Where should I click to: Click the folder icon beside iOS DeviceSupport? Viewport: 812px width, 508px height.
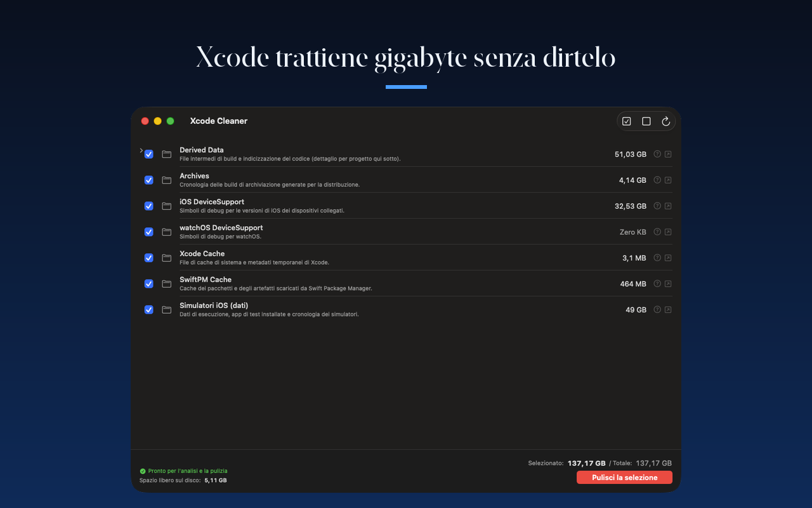167,206
